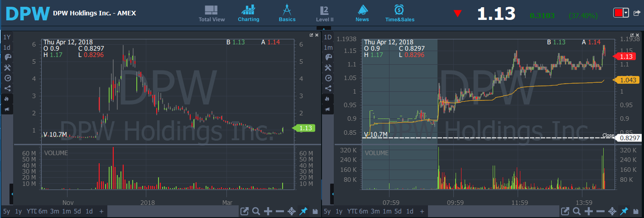Open indicators gauge icon on right chart

click(x=328, y=78)
